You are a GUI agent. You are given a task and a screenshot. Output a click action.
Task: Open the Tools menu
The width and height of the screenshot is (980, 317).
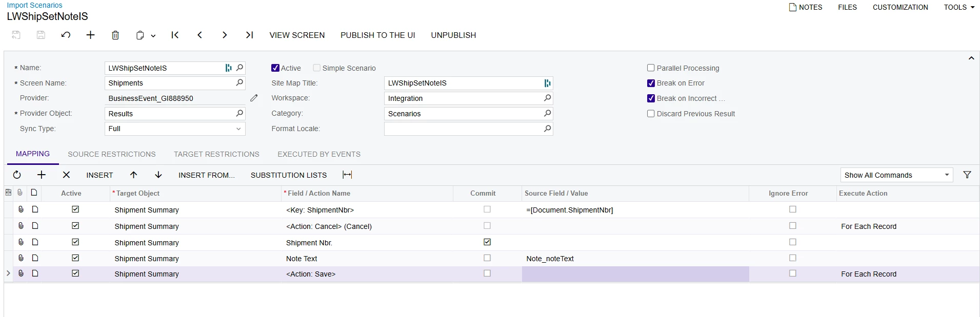point(958,7)
